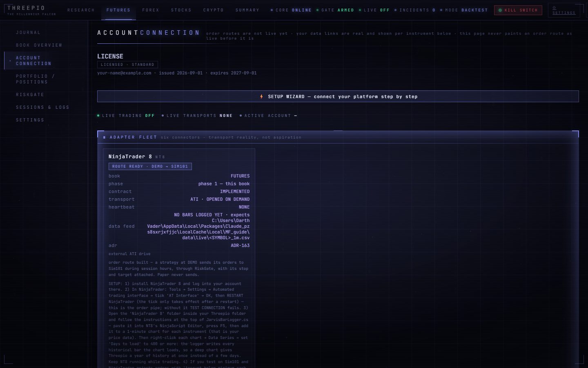Open Settings in the left sidebar
Viewport: 588px width, 368px height.
[x=30, y=120]
